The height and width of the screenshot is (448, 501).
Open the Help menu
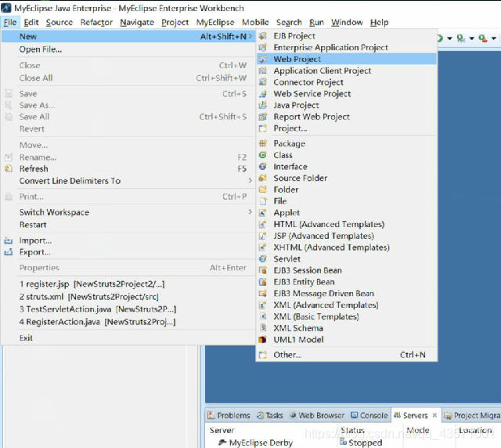(x=379, y=23)
